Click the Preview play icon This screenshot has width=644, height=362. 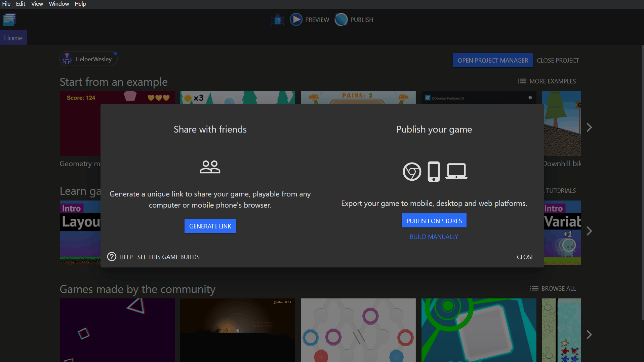point(296,20)
